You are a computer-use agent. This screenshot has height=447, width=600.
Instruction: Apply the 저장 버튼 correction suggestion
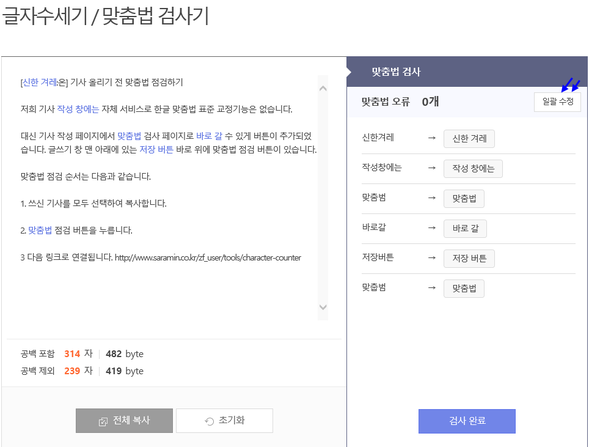[x=468, y=259]
